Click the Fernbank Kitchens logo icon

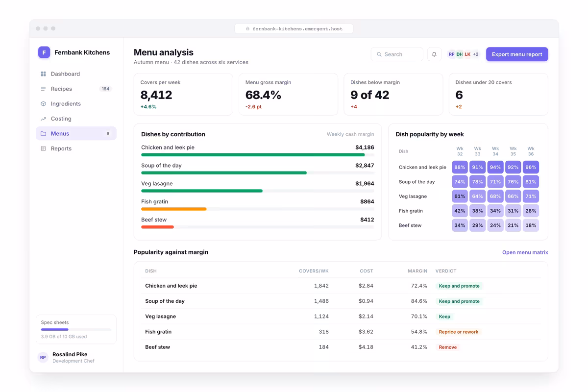pos(44,52)
